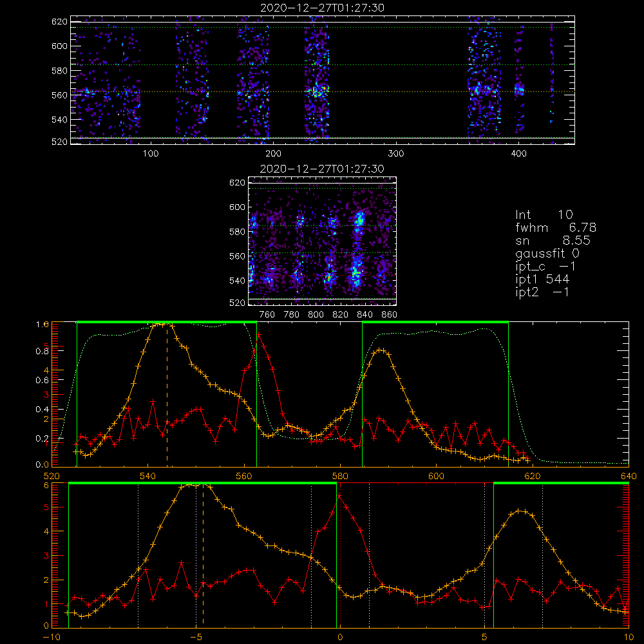Select the 'ipt2 -1' parameter text
The height and width of the screenshot is (644, 644).
542,292
